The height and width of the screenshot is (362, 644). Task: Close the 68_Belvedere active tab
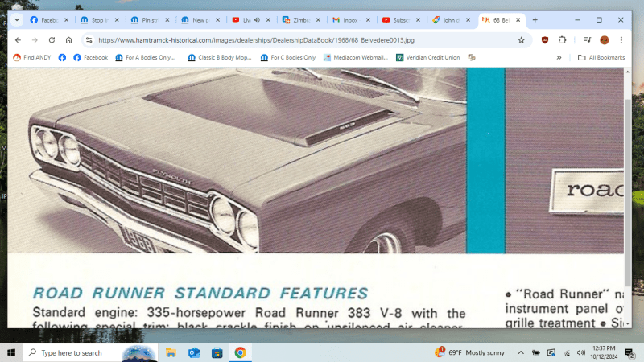point(518,19)
